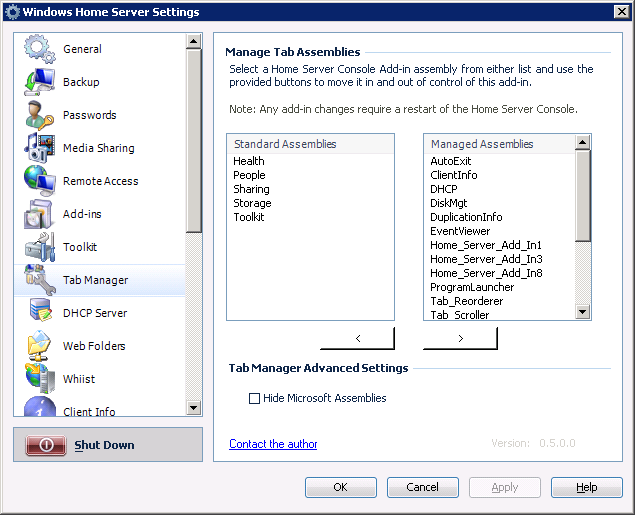Viewport: 635px width, 515px height.
Task: Open the Toolkit settings label
Action: coord(80,247)
